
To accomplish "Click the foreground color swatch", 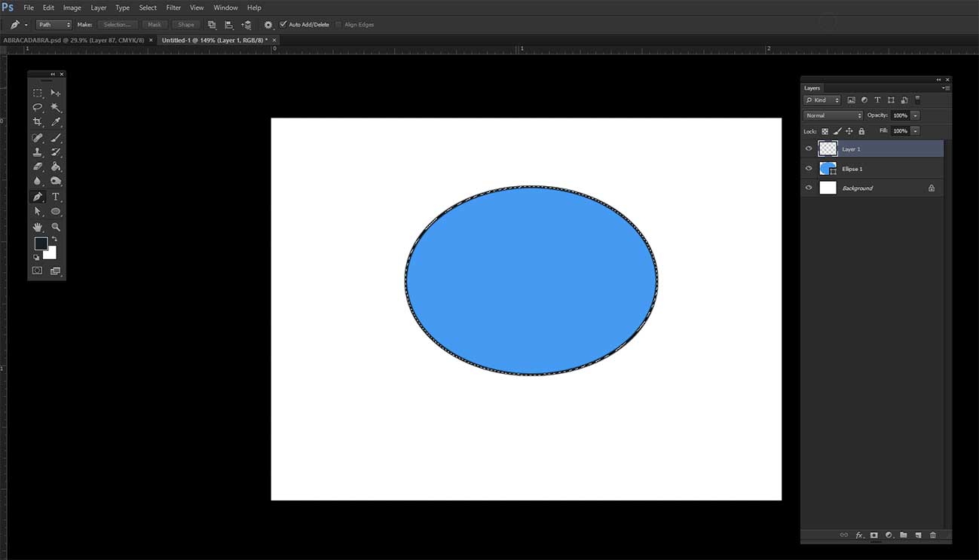I will tap(41, 243).
